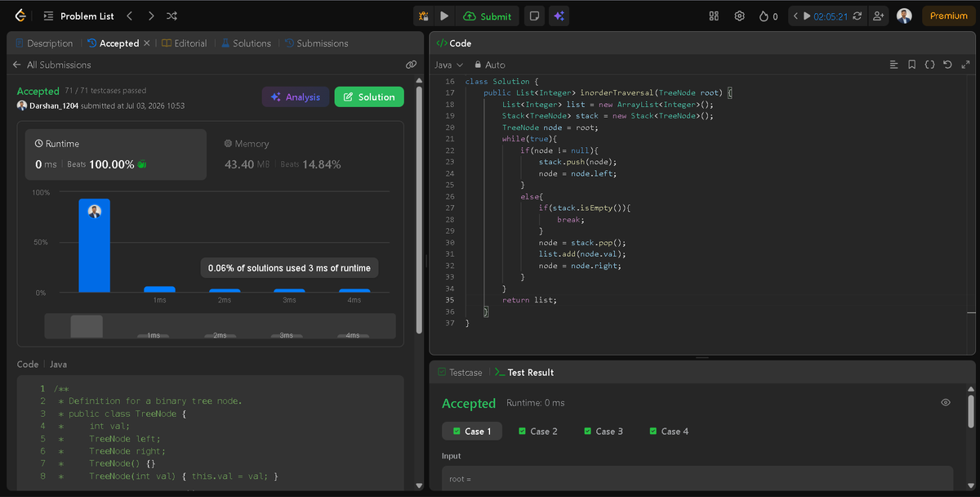Click the test result panel scrollbar

click(971, 411)
